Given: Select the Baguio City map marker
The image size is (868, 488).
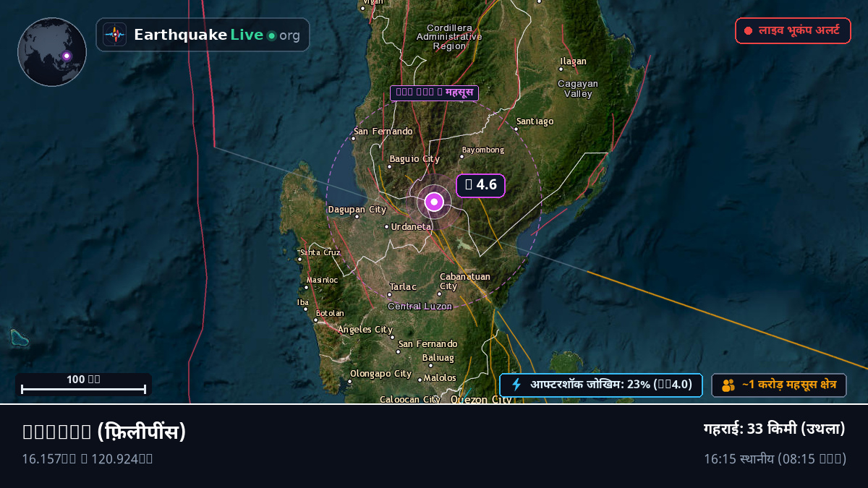Looking at the screenshot, I should [389, 167].
